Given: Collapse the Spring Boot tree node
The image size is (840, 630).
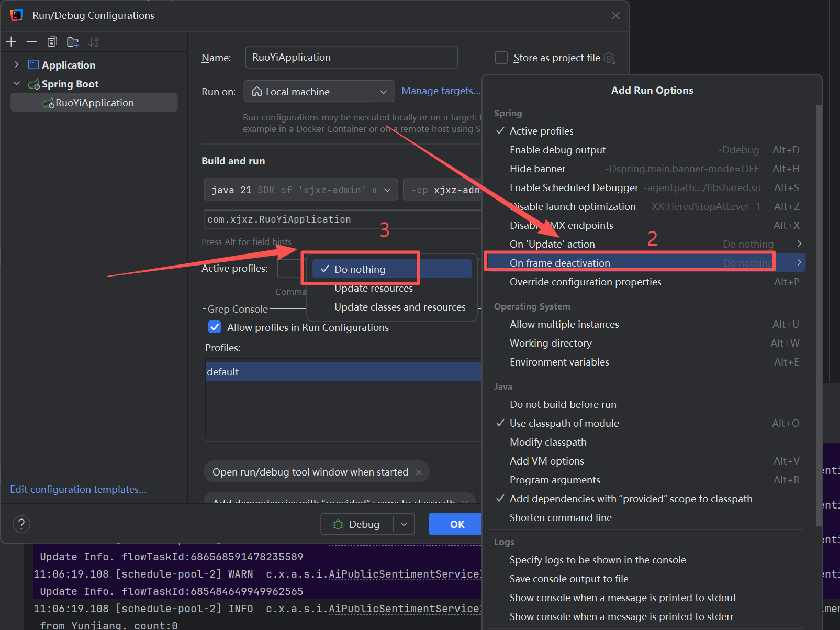Looking at the screenshot, I should click(16, 84).
